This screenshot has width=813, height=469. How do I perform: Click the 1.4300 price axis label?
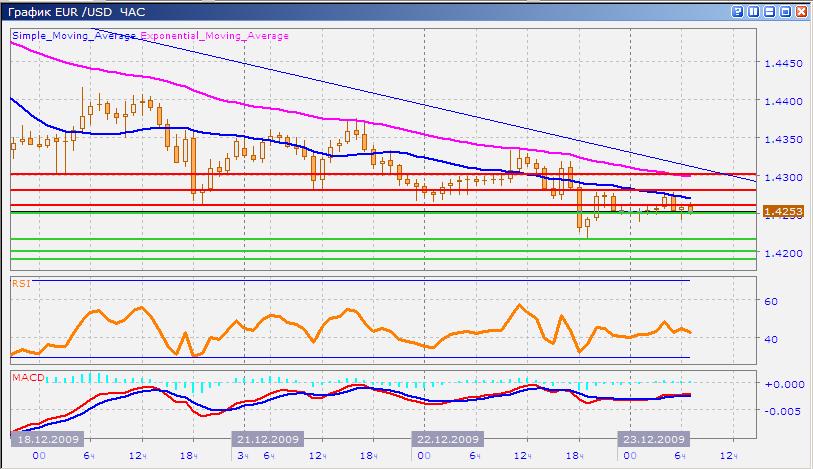783,178
